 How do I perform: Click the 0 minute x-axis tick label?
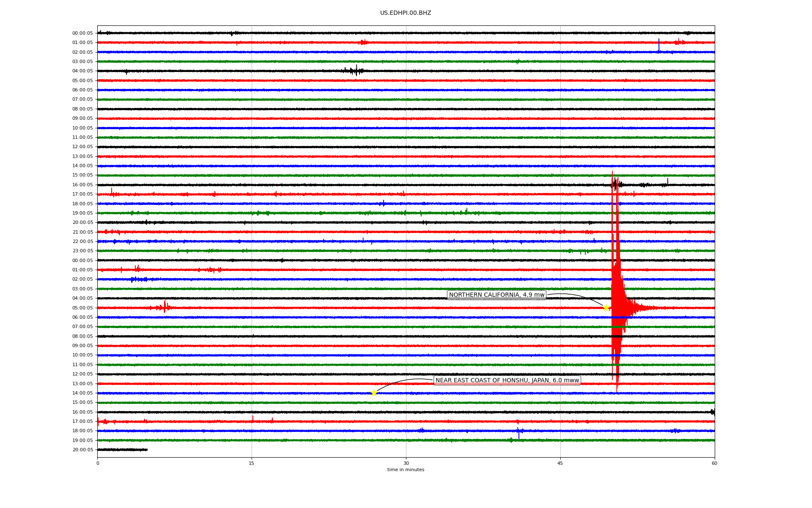[98, 463]
